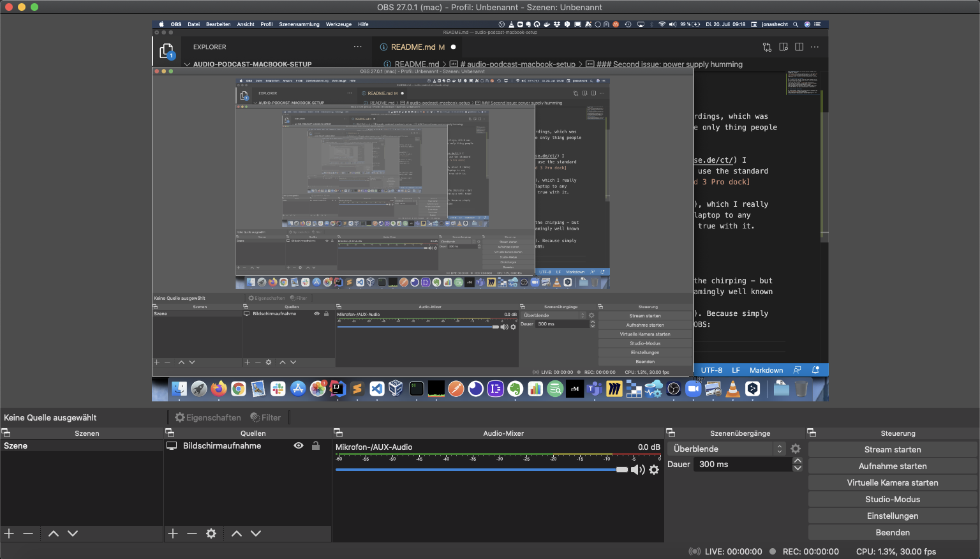The height and width of the screenshot is (559, 980).
Task: Click Aufnahme starten
Action: coord(893,466)
